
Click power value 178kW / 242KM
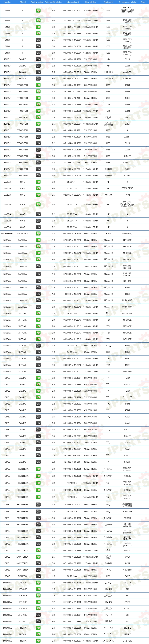pyautogui.click(x=91, y=583)
